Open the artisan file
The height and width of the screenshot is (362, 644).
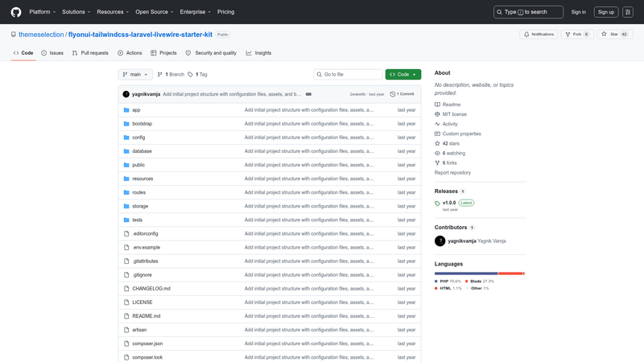pyautogui.click(x=139, y=330)
